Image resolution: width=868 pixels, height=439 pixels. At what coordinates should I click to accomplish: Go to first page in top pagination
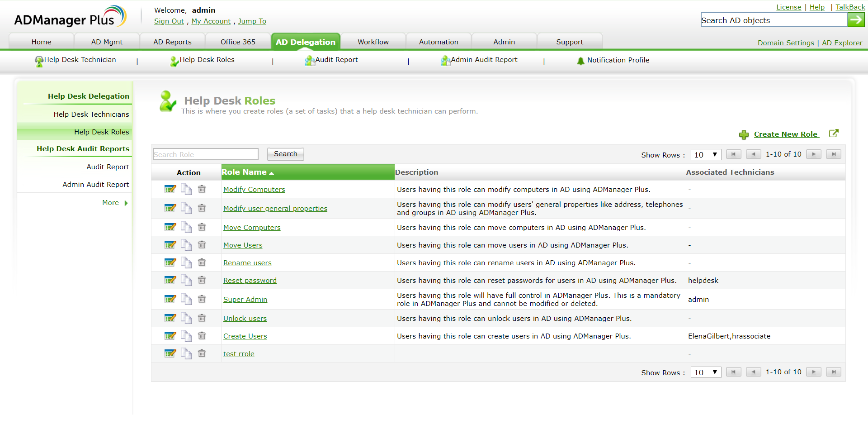point(733,154)
